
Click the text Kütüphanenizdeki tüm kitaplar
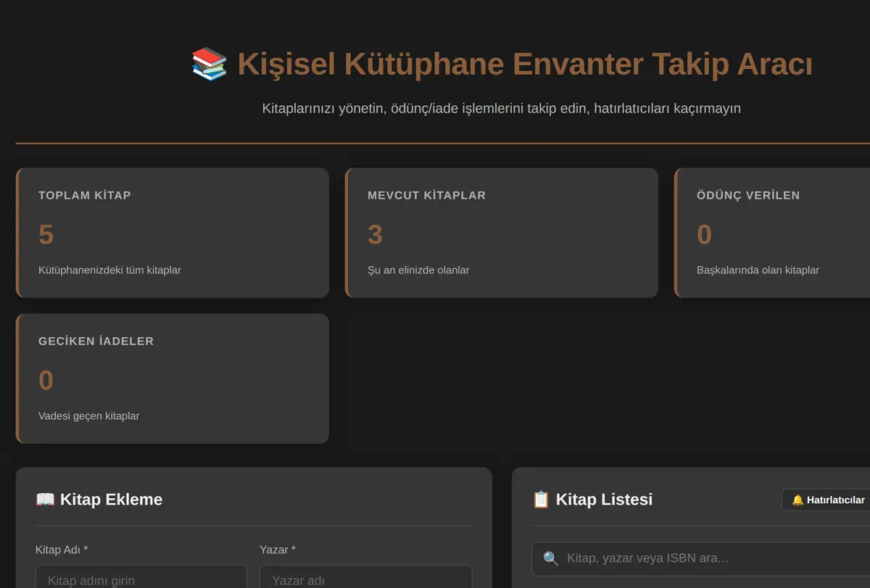(x=109, y=270)
